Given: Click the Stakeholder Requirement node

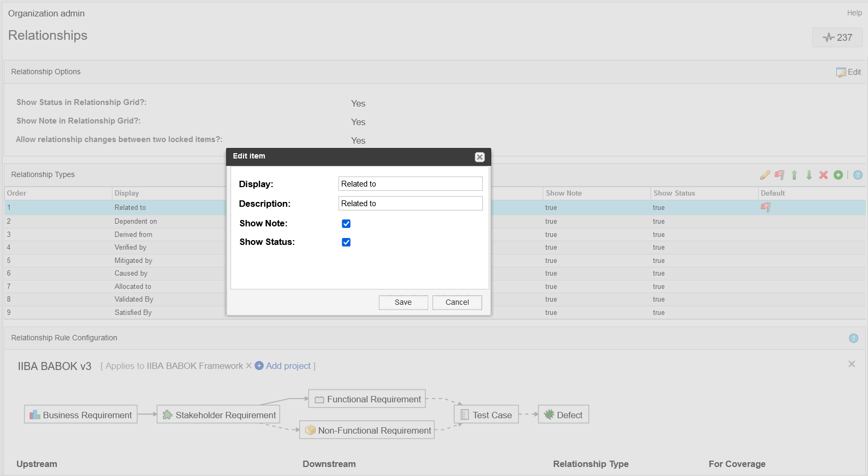Looking at the screenshot, I should (219, 415).
